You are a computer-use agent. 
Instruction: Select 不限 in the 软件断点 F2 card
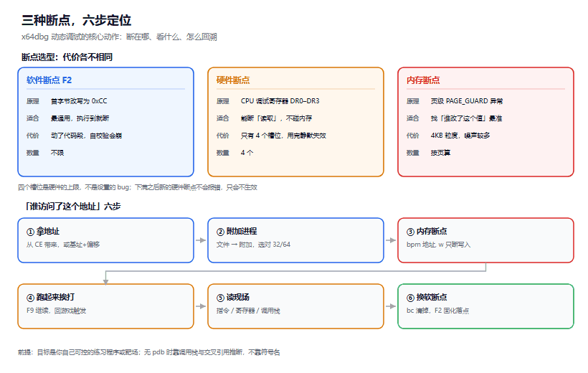pos(57,153)
